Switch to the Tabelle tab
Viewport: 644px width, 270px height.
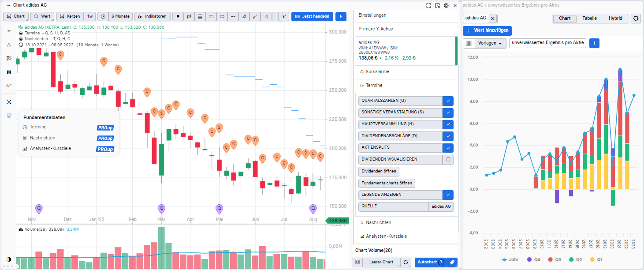(x=589, y=19)
